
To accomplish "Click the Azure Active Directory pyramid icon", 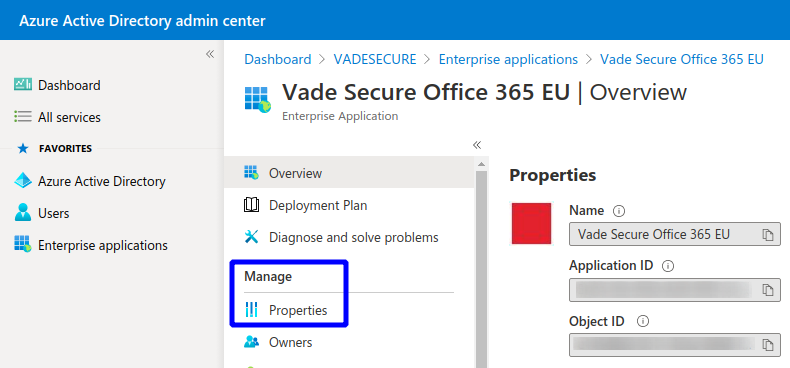I will tap(23, 180).
